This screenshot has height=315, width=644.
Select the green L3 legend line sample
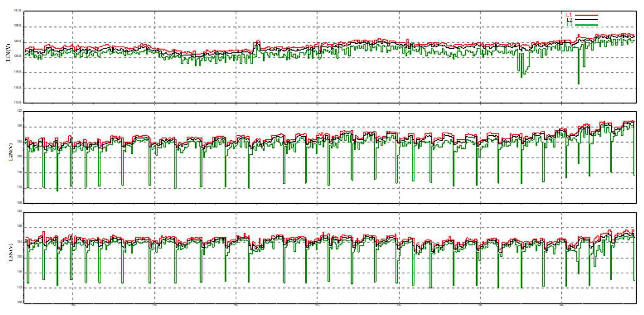click(587, 25)
